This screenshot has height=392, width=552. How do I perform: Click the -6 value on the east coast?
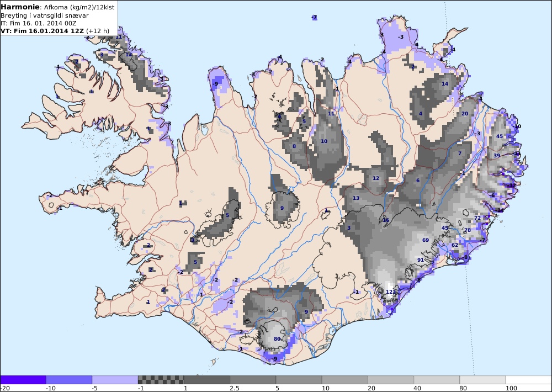492,195
